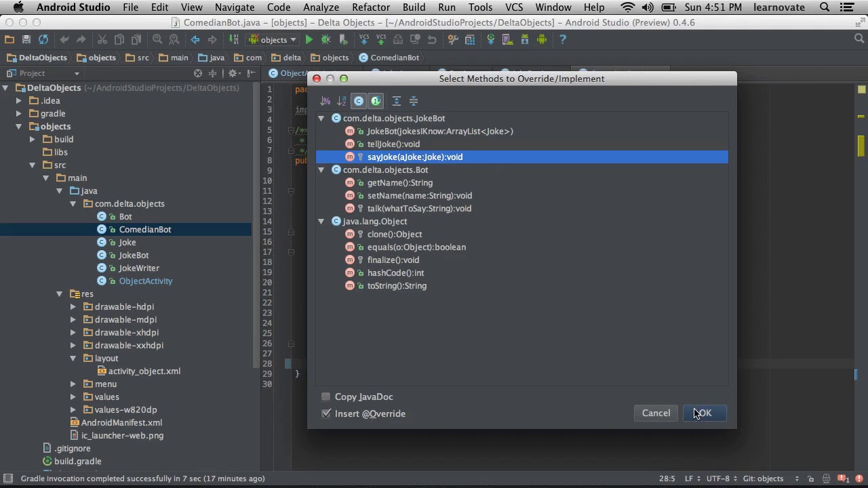Cancel the override methods dialog

tap(656, 413)
